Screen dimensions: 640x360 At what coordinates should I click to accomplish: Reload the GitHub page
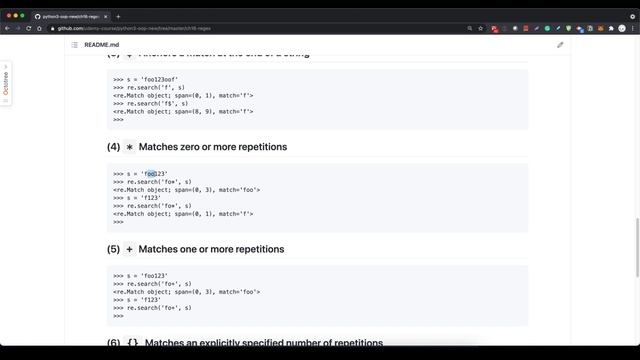point(29,29)
